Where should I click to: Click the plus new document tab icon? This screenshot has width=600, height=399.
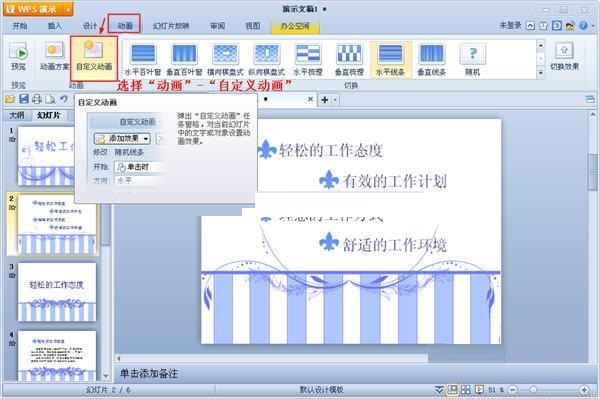pyautogui.click(x=325, y=100)
